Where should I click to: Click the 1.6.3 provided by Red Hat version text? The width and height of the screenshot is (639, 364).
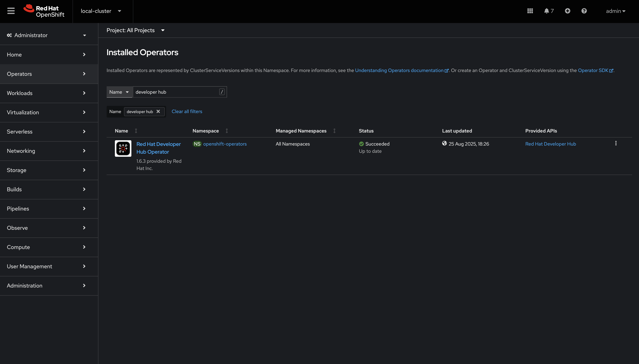159,165
